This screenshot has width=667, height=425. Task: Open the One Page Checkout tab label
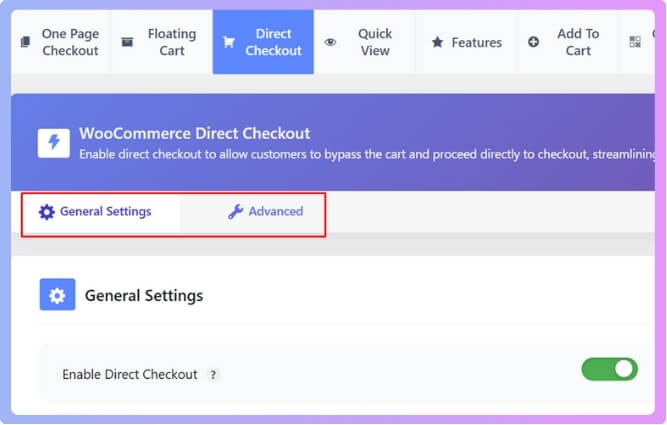[x=70, y=42]
